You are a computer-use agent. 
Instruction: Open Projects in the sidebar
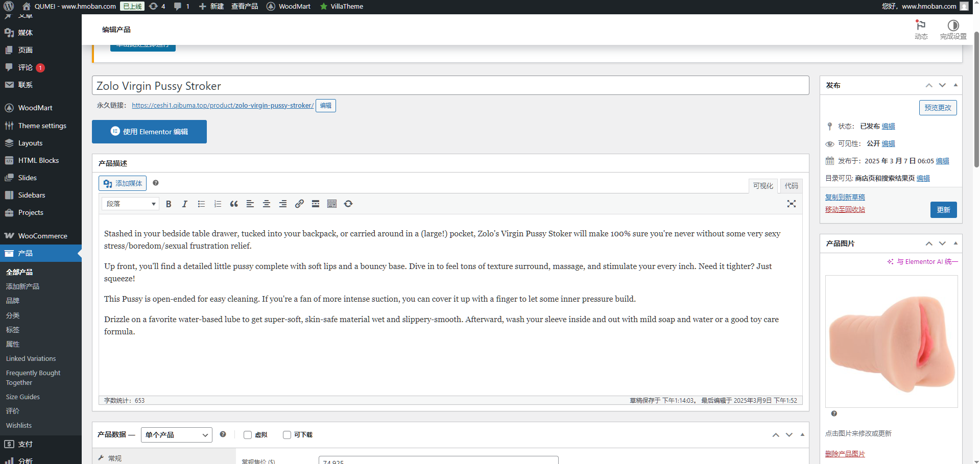41,212
